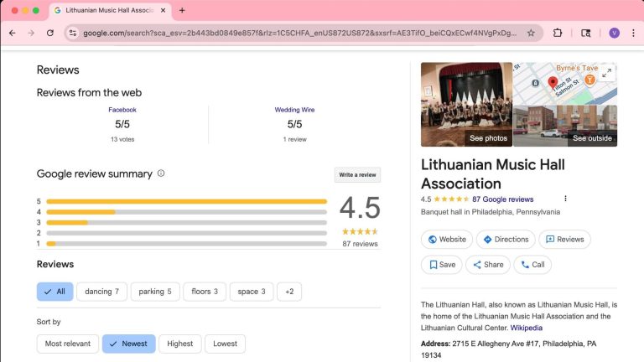
Task: Click the 13 votes text under Facebook
Action: click(122, 140)
